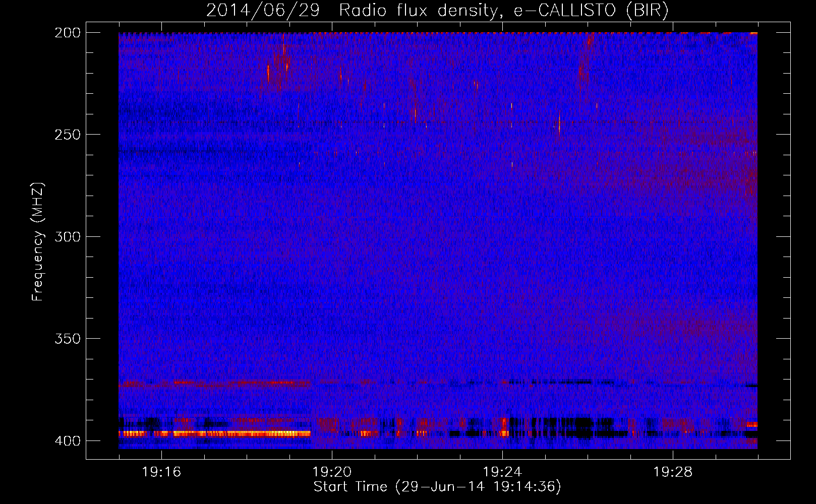Click the 250 frequency tick label
The height and width of the screenshot is (504, 816).
[x=67, y=135]
